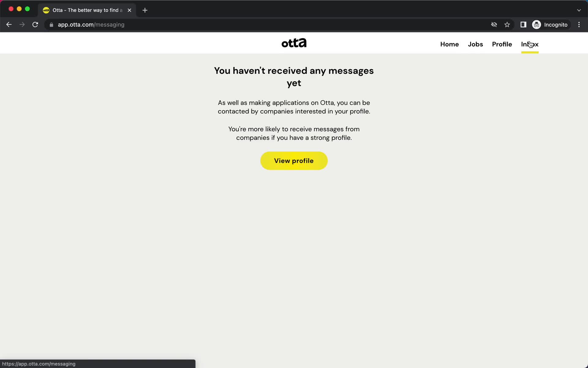Click the View profile yellow button

point(294,161)
